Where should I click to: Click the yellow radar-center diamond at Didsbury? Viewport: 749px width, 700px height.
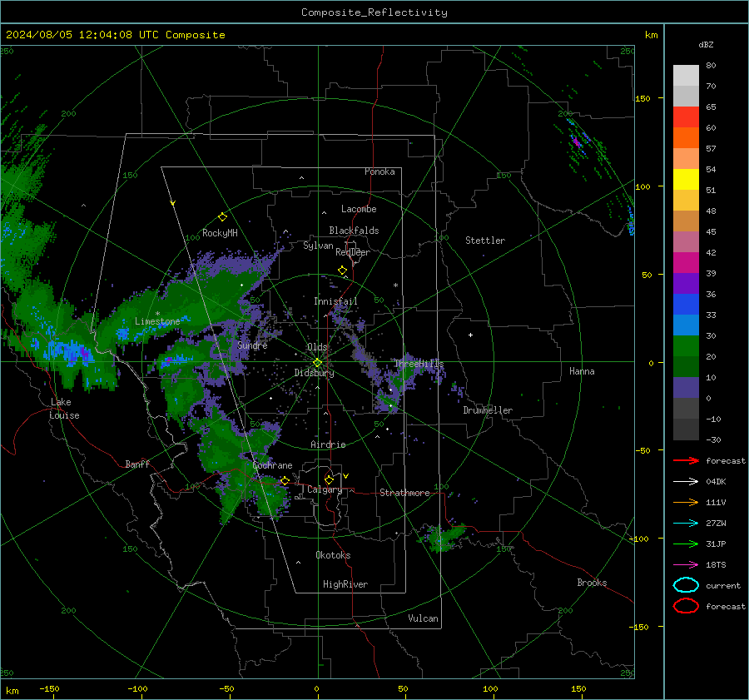317,363
